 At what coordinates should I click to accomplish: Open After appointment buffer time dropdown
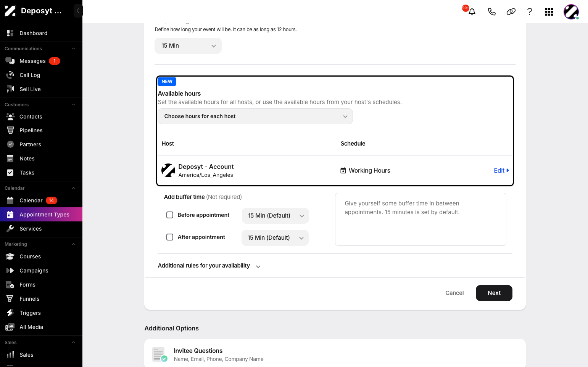pyautogui.click(x=275, y=238)
